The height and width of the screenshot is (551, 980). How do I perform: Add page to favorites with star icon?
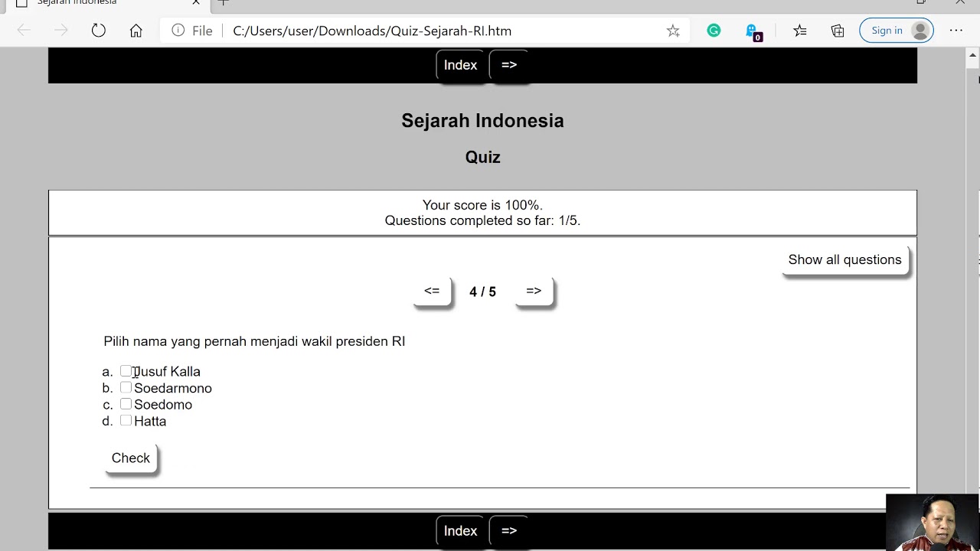pos(673,31)
